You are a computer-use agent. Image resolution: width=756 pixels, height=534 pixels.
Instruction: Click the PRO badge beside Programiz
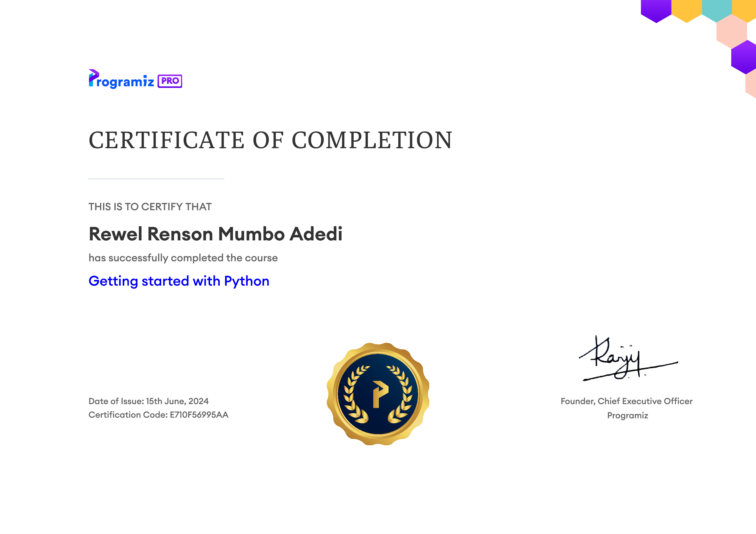pyautogui.click(x=170, y=81)
